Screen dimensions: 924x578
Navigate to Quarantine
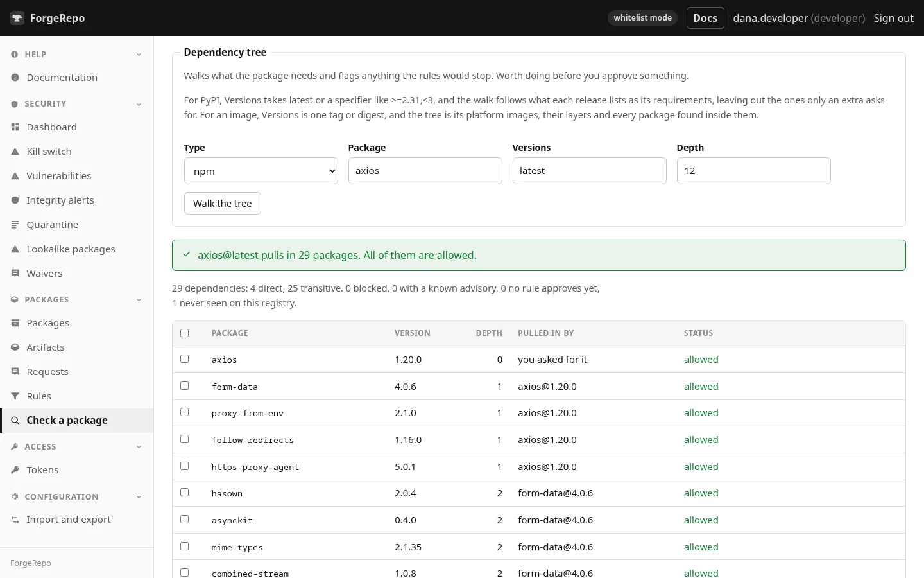[x=77, y=225]
